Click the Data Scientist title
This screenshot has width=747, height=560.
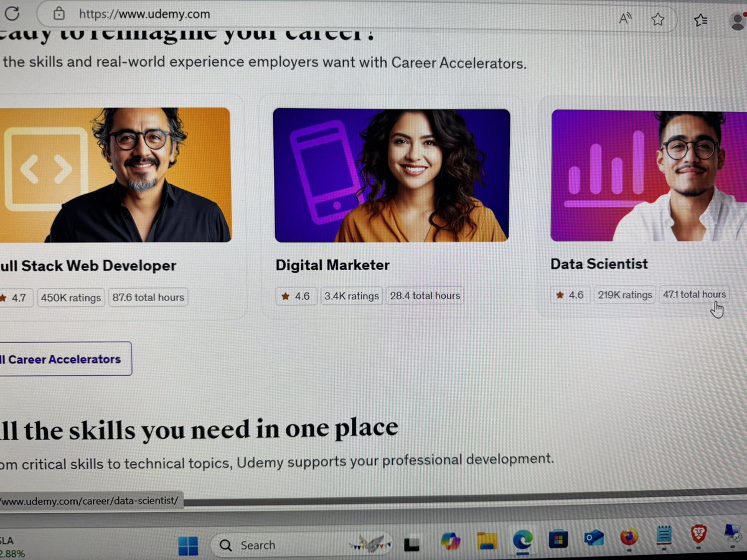(599, 264)
